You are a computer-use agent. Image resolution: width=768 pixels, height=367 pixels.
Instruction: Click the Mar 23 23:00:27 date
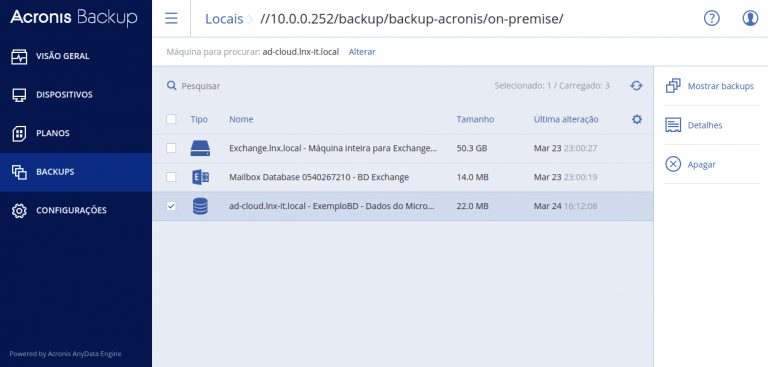(565, 148)
